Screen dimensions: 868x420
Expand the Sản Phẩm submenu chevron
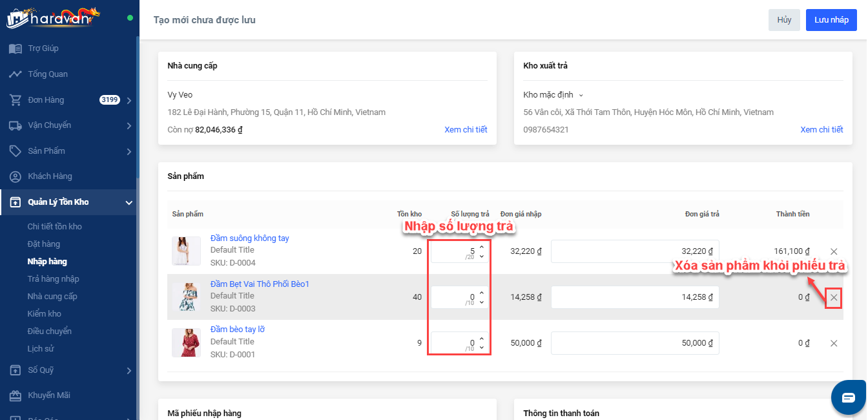(x=129, y=151)
